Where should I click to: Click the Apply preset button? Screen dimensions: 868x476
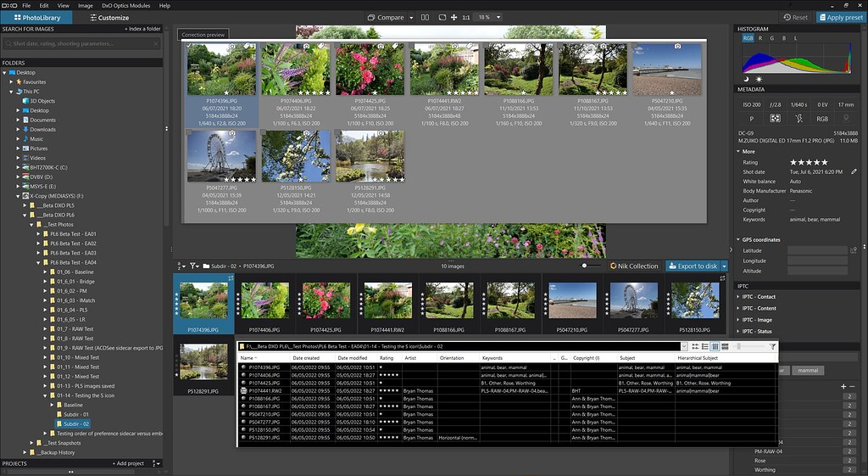pyautogui.click(x=841, y=17)
